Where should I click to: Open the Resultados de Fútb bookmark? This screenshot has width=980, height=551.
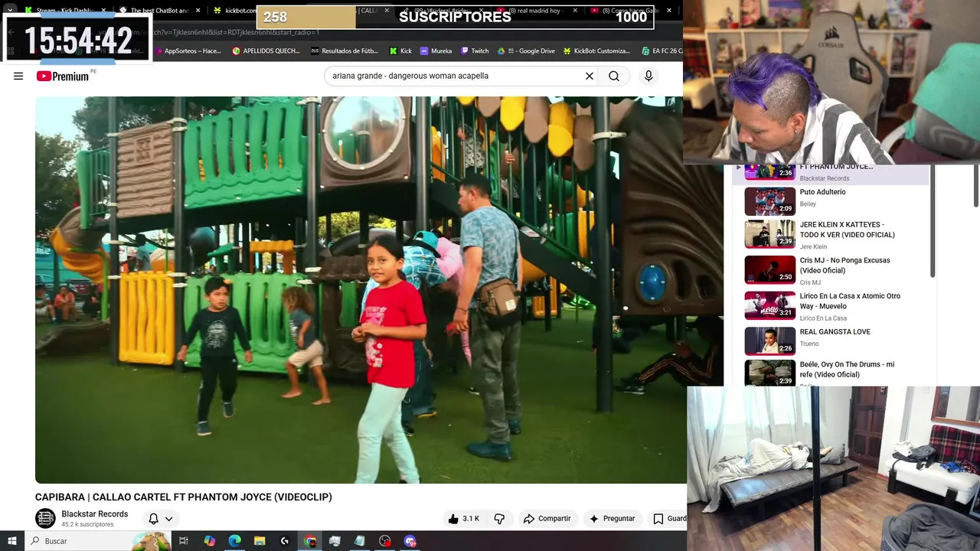coord(344,51)
